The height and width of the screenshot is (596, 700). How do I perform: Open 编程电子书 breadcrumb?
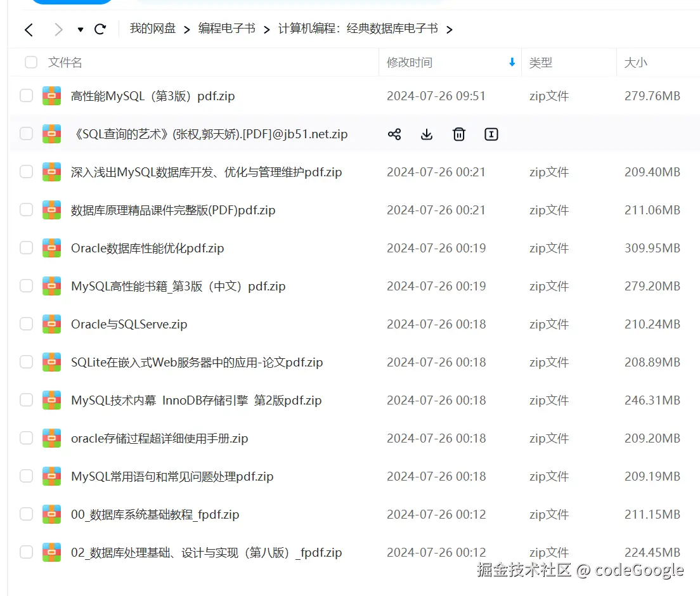tap(227, 29)
